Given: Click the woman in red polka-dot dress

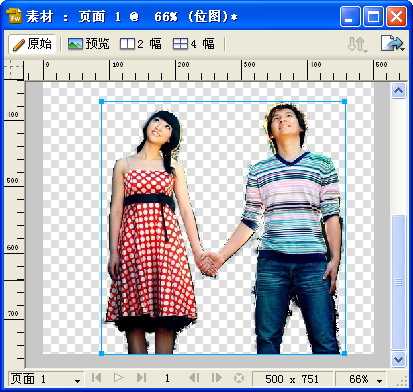Looking at the screenshot, I should (x=152, y=233).
